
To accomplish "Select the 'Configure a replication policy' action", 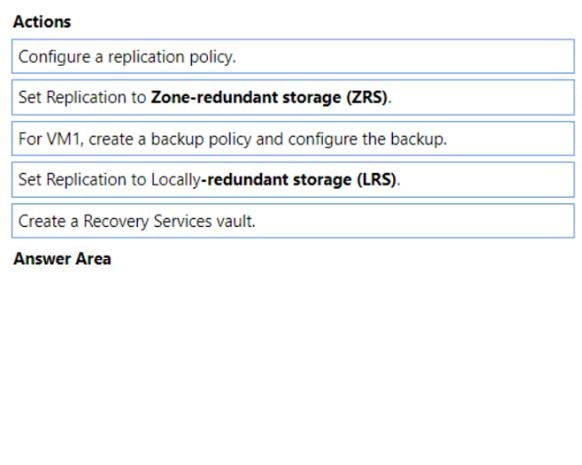I will 293,56.
